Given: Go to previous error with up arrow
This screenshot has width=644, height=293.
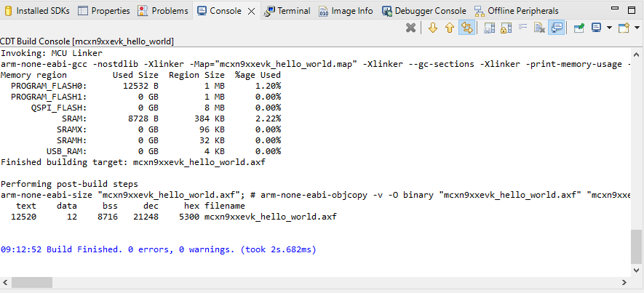Looking at the screenshot, I should click(x=450, y=28).
